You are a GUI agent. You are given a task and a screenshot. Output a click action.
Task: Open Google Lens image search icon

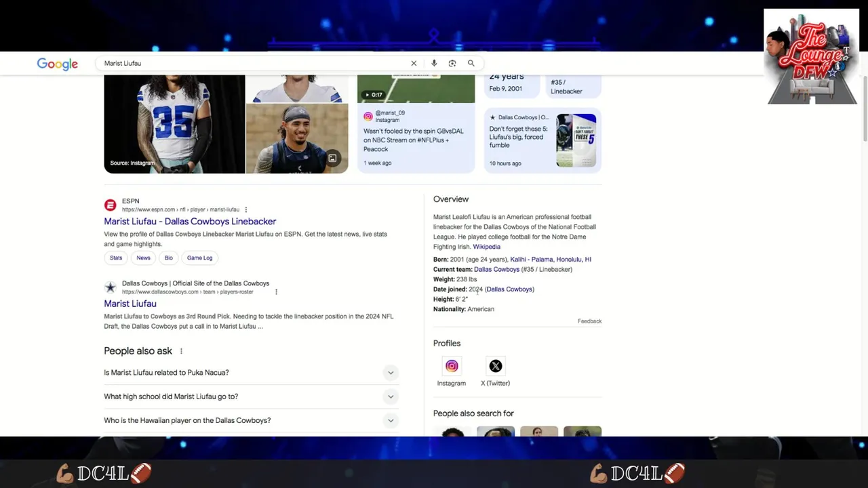pyautogui.click(x=452, y=63)
